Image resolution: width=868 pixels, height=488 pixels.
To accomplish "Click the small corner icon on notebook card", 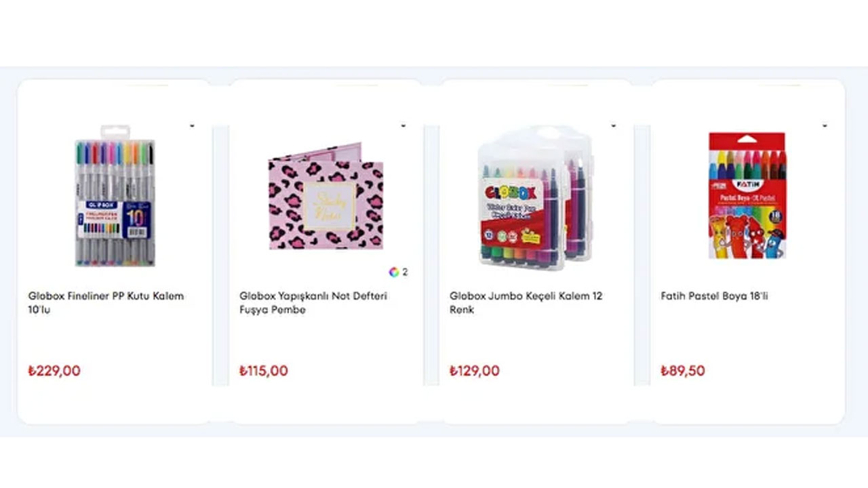I will 403,125.
